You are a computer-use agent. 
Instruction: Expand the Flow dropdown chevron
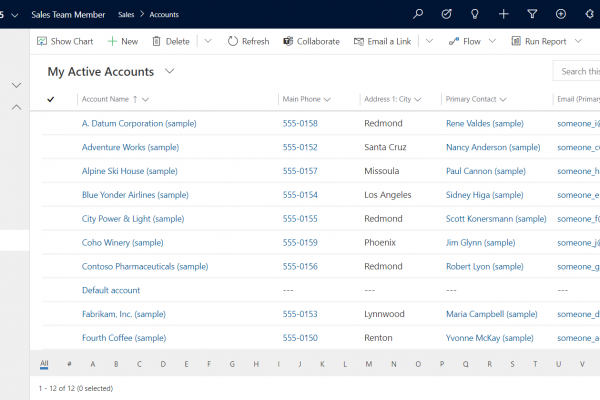pos(492,41)
